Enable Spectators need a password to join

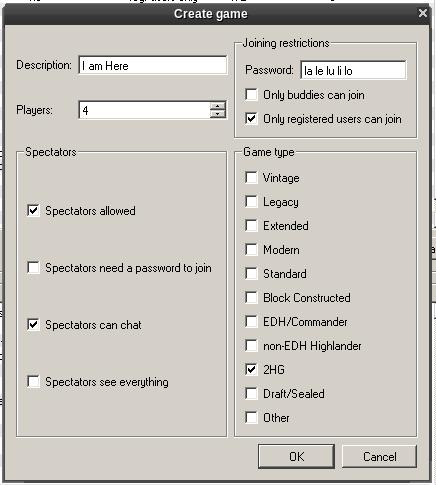coord(33,268)
